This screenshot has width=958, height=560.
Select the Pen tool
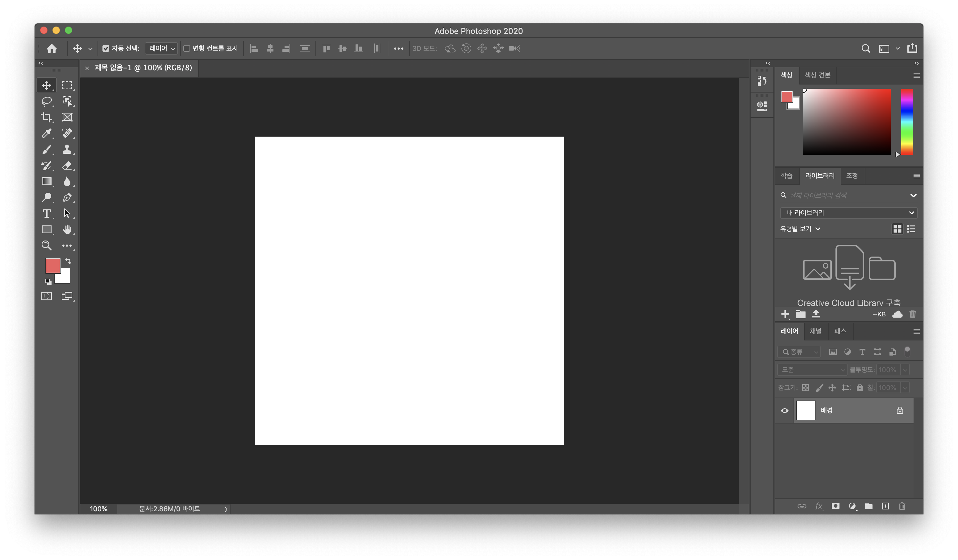pyautogui.click(x=67, y=197)
